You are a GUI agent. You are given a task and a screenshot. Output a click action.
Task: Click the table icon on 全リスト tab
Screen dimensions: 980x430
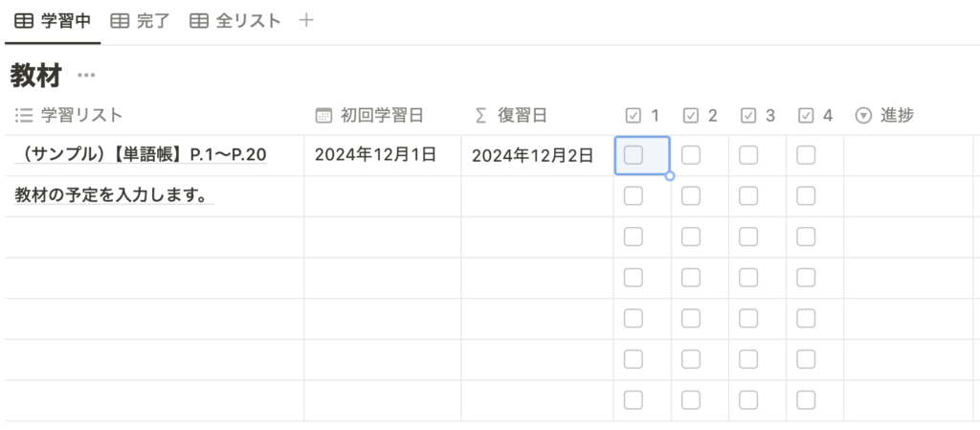pyautogui.click(x=199, y=21)
